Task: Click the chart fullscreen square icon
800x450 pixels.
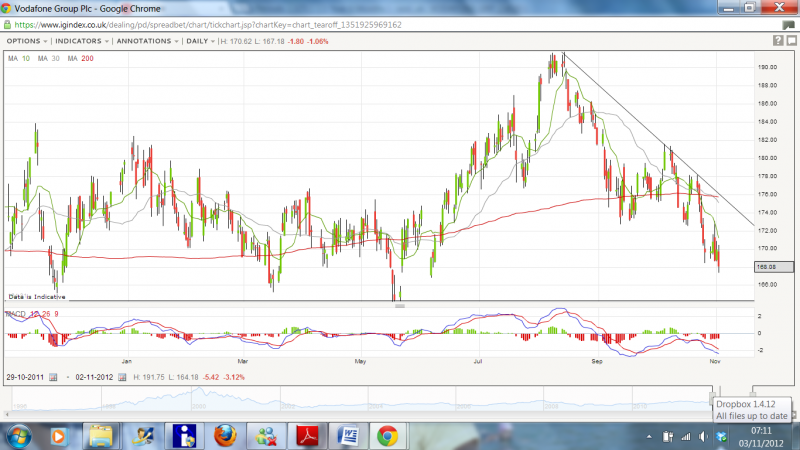Action: point(791,41)
